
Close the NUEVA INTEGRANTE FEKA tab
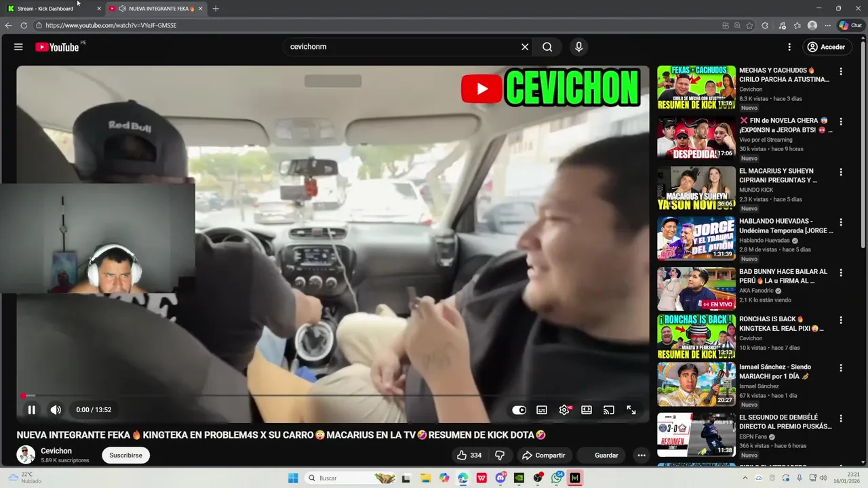201,8
